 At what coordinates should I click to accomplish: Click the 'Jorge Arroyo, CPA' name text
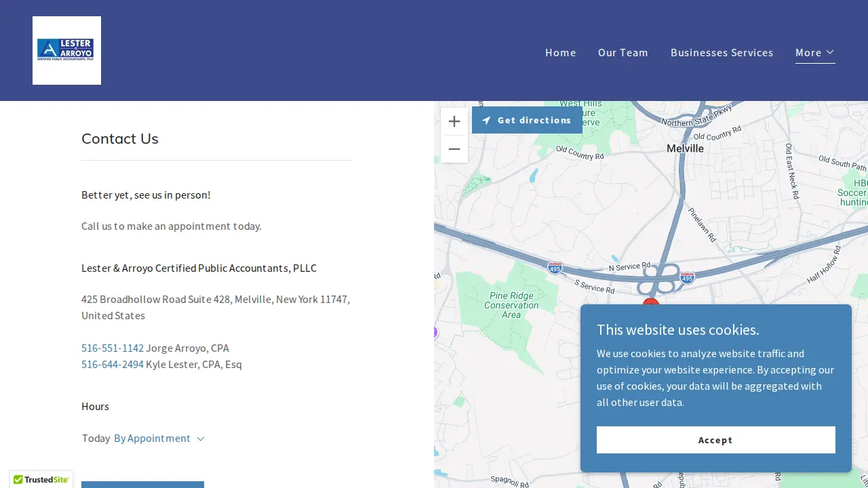[188, 348]
